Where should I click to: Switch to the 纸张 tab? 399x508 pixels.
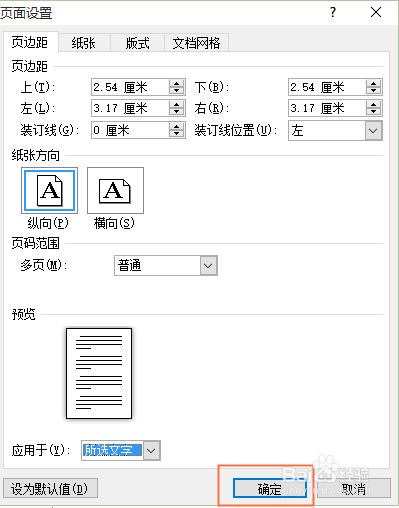84,43
